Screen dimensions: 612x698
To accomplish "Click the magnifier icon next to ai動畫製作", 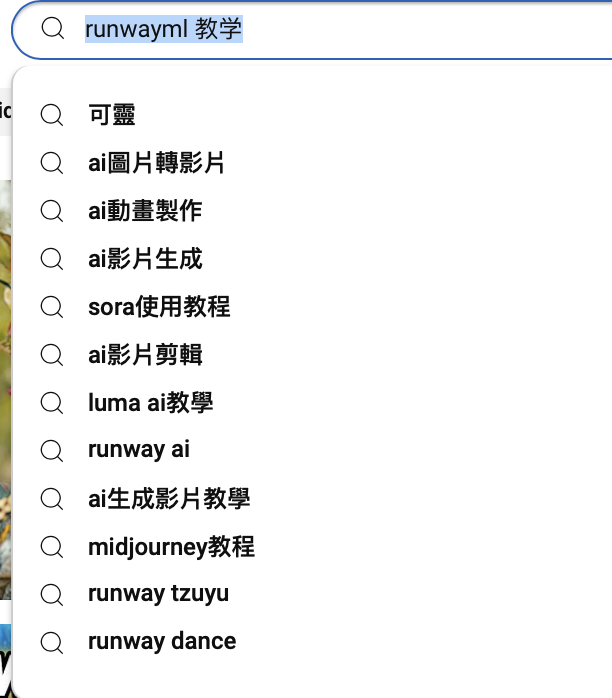I will tap(52, 211).
